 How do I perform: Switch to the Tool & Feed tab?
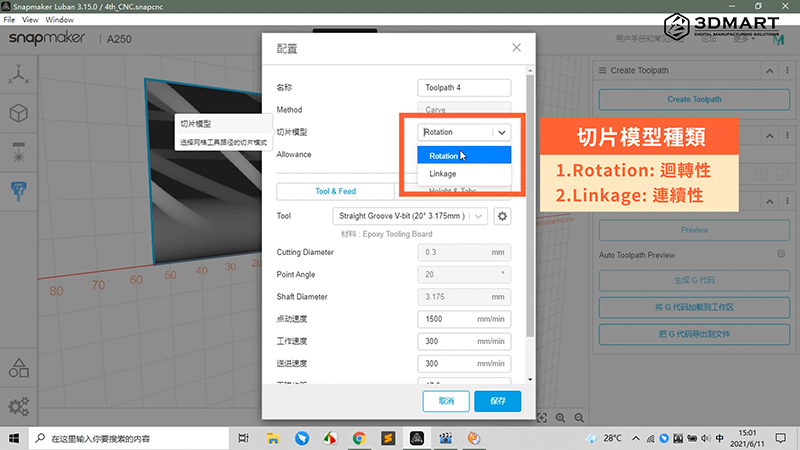335,191
